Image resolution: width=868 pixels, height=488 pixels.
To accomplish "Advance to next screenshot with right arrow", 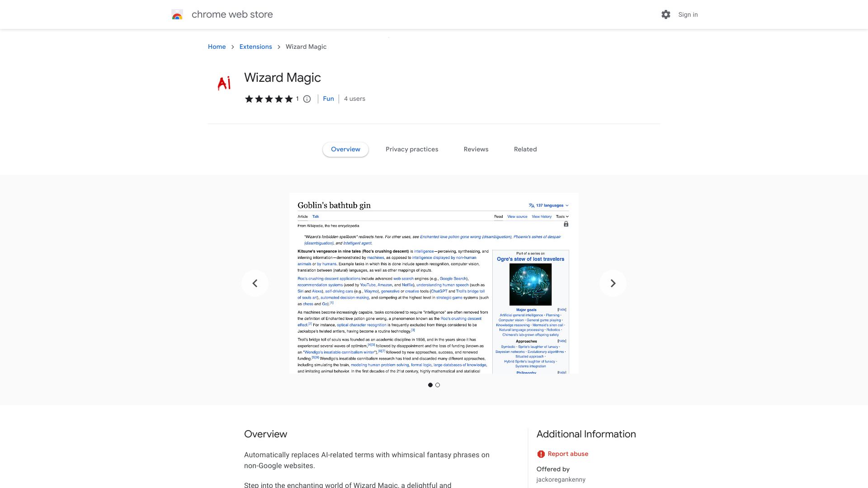I will point(613,283).
